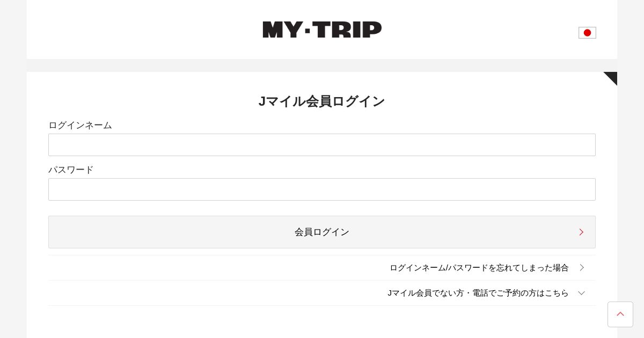This screenshot has width=644, height=338.
Task: Click arrow beside forgotten password link
Action: pyautogui.click(x=582, y=267)
